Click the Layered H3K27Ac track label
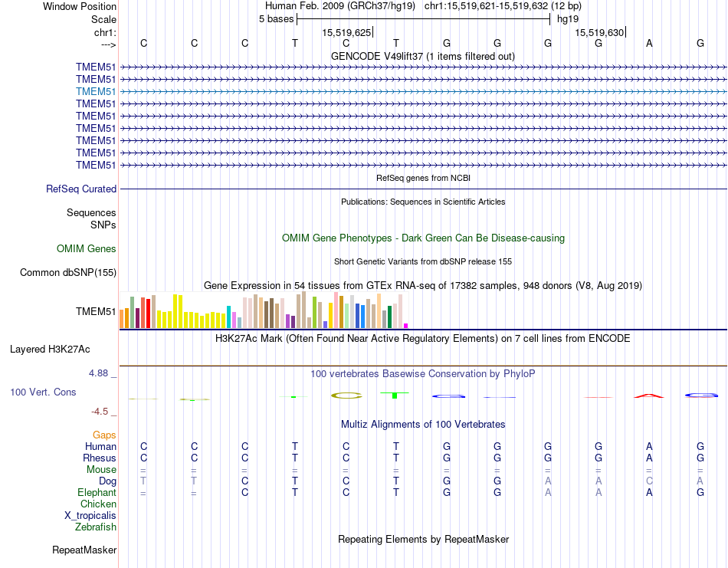728x568 pixels. coord(50,350)
